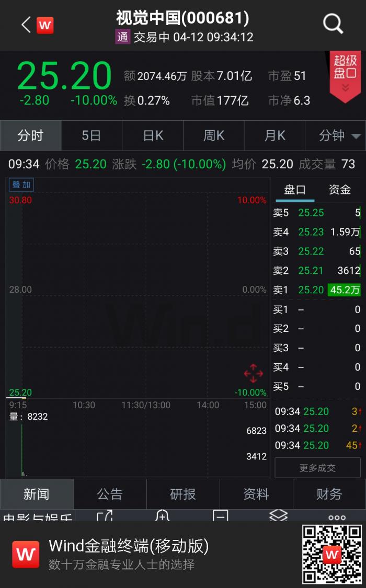
Task: Tap the red Wind logo in header
Action: (45, 25)
